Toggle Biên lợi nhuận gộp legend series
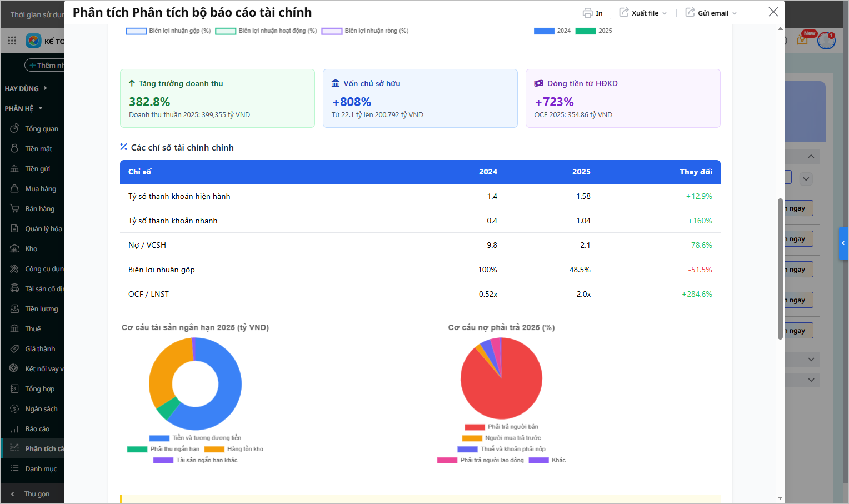Screen dimensions: 849x504 (x=169, y=31)
